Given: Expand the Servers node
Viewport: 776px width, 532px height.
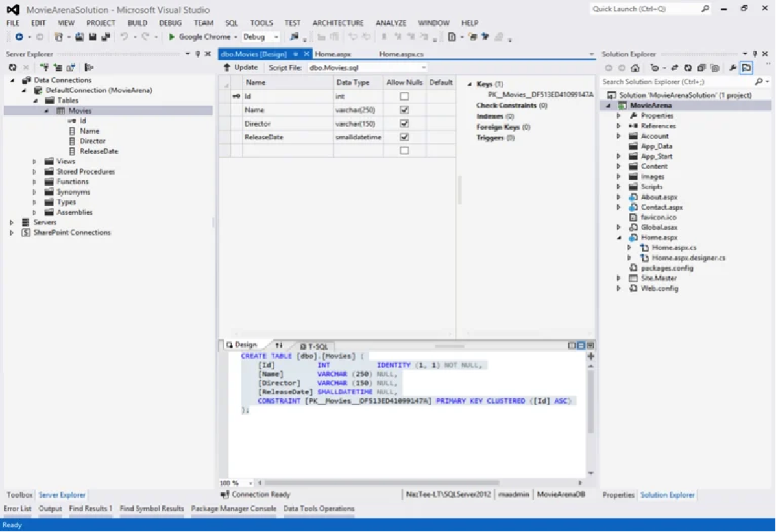Looking at the screenshot, I should click(12, 222).
